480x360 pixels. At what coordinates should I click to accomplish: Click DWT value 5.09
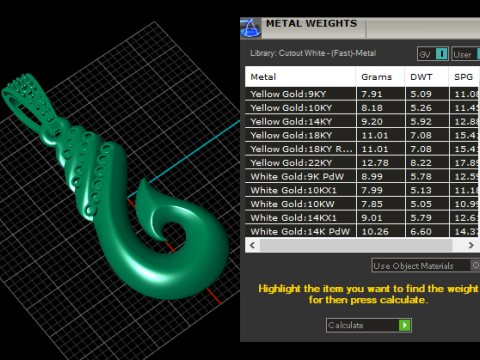[x=421, y=94]
